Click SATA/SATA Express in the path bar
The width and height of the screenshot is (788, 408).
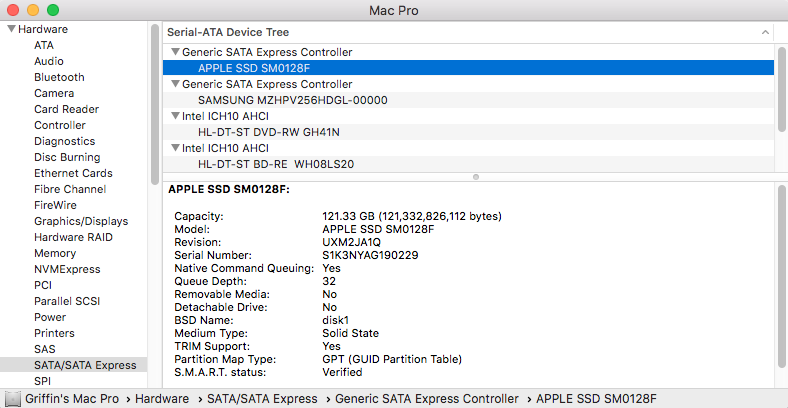[x=262, y=399]
